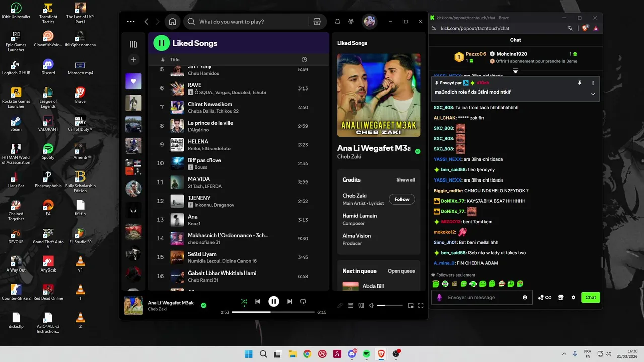Screen dimensions: 644x362
Task: Select the FL Studio 20 desktop shortcut
Action: pos(80,235)
